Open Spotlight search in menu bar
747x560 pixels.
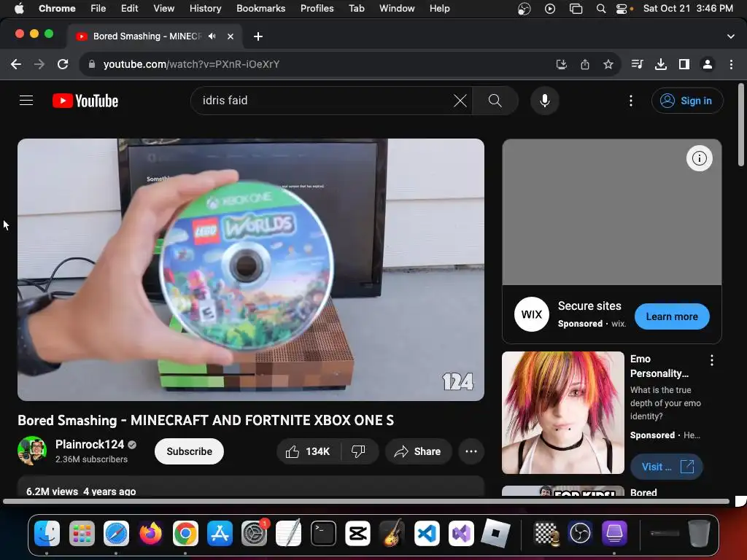coord(601,8)
